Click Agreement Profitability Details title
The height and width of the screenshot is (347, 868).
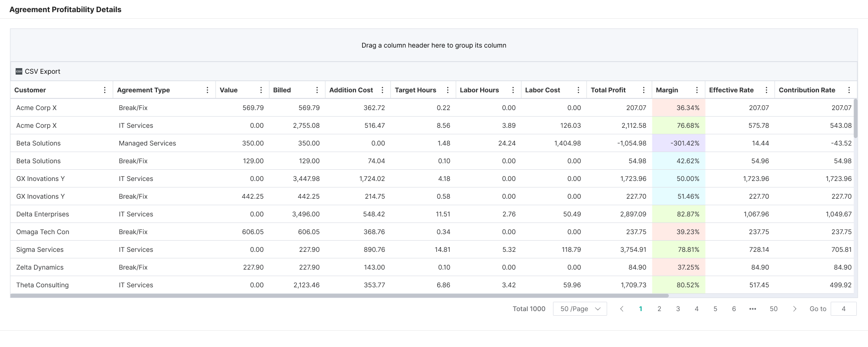pyautogui.click(x=65, y=9)
